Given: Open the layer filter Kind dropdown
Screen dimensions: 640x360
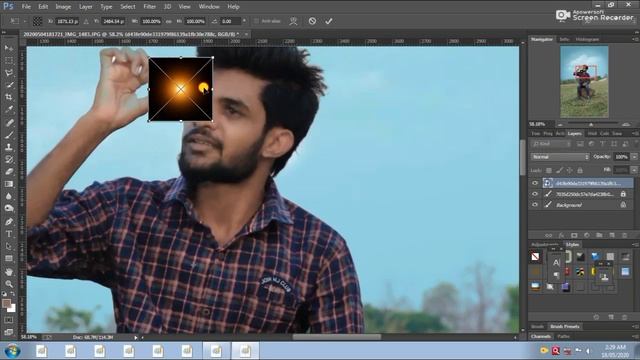Looking at the screenshot, I should click(551, 144).
